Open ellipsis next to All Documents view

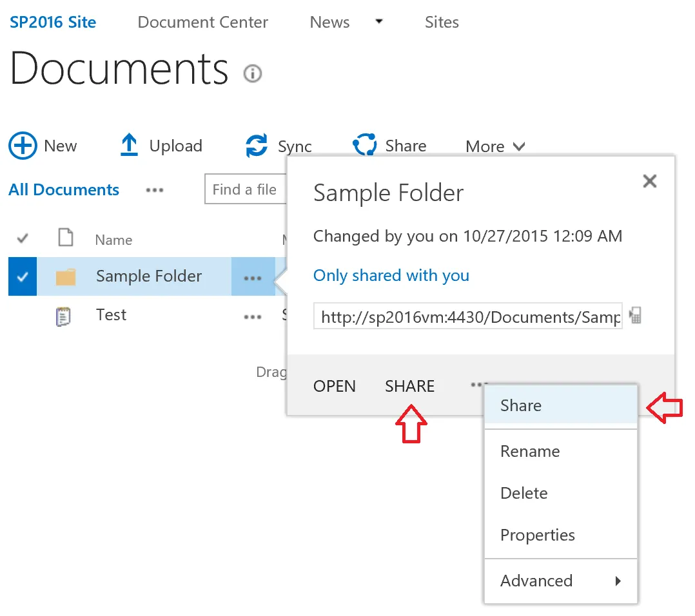click(x=155, y=190)
